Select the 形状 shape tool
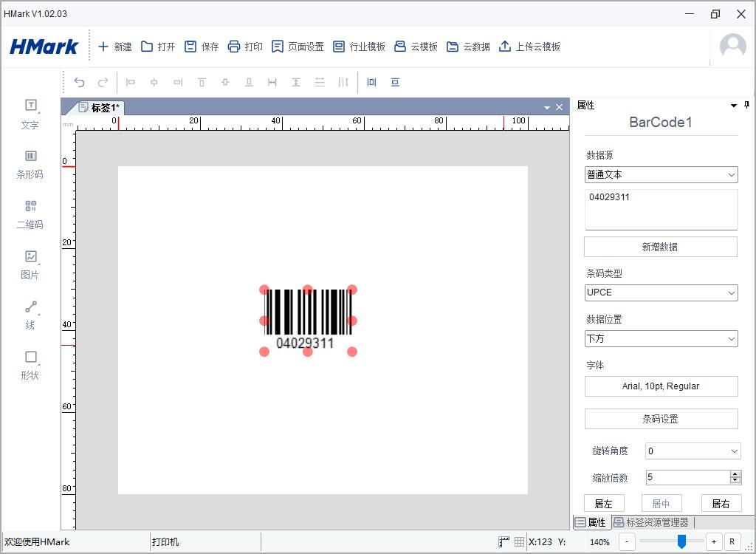This screenshot has width=756, height=554. point(30,366)
